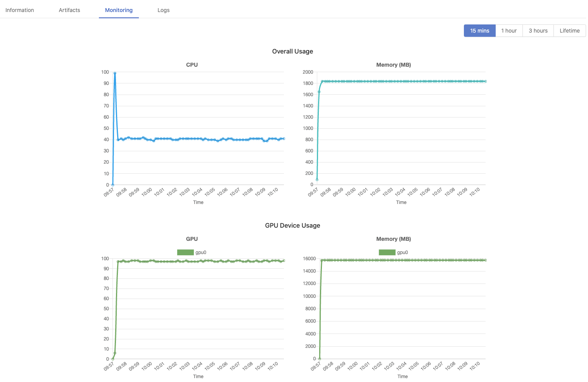Click the last CPU data point
Screen dimensions: 588x382
(x=284, y=138)
